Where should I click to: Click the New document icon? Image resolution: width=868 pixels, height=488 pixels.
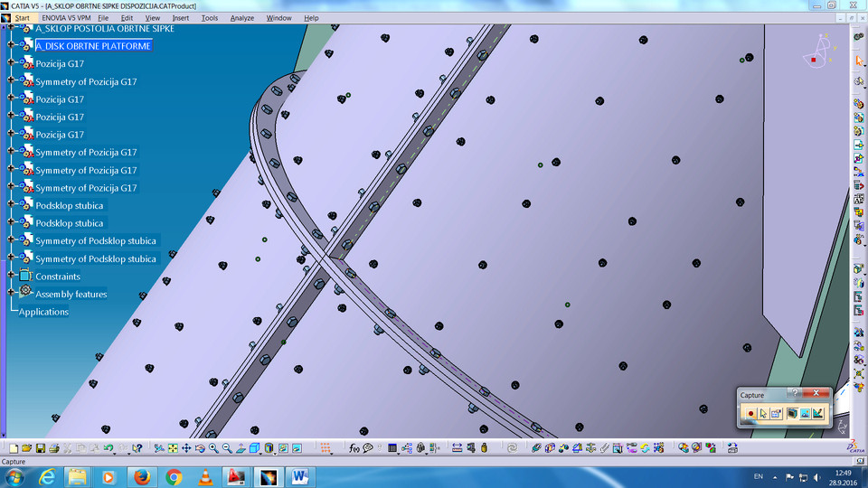pyautogui.click(x=14, y=448)
